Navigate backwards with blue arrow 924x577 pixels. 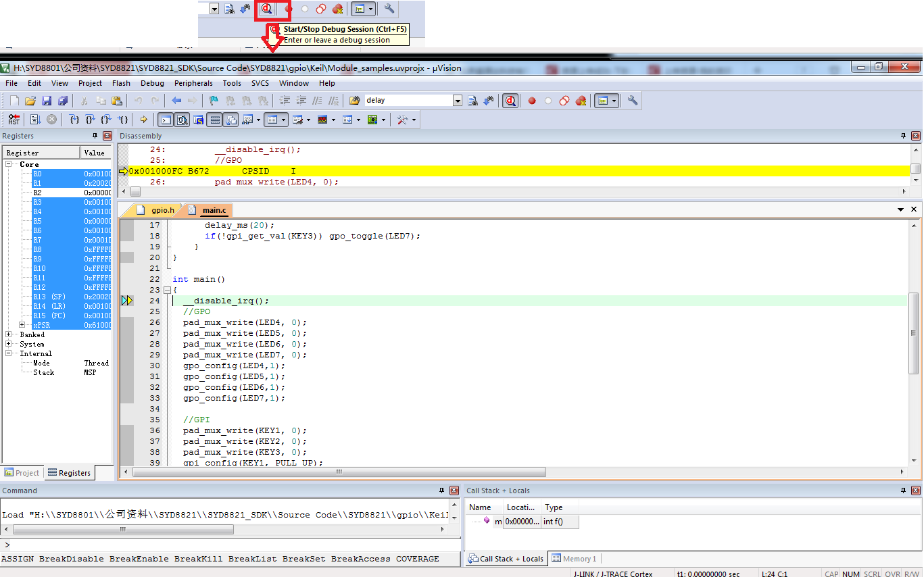(x=176, y=101)
